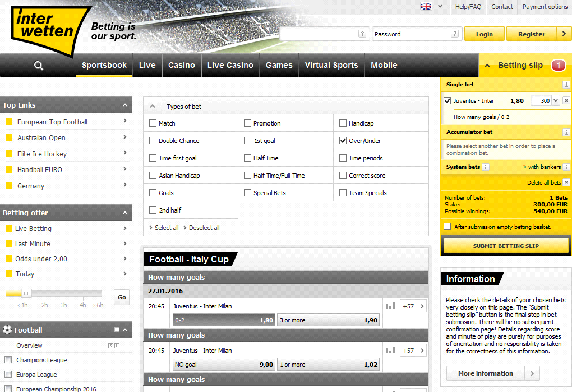Open the Live Casino tab

230,65
